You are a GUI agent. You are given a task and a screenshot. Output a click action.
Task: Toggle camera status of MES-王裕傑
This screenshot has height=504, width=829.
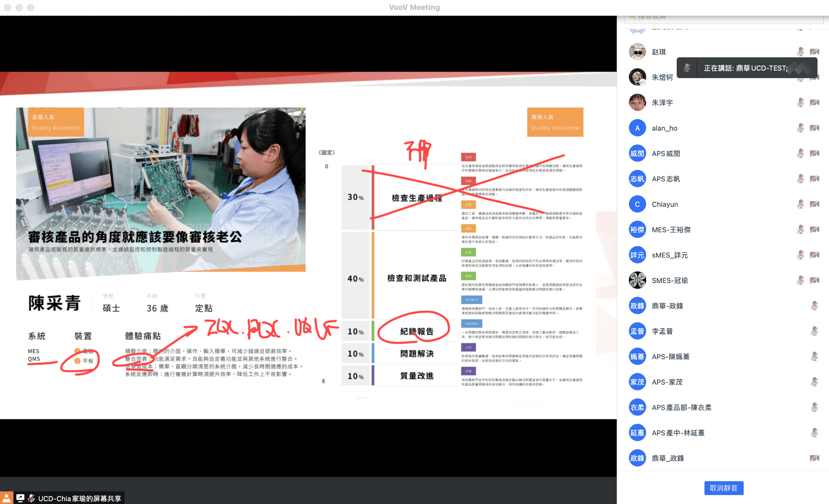click(x=814, y=230)
